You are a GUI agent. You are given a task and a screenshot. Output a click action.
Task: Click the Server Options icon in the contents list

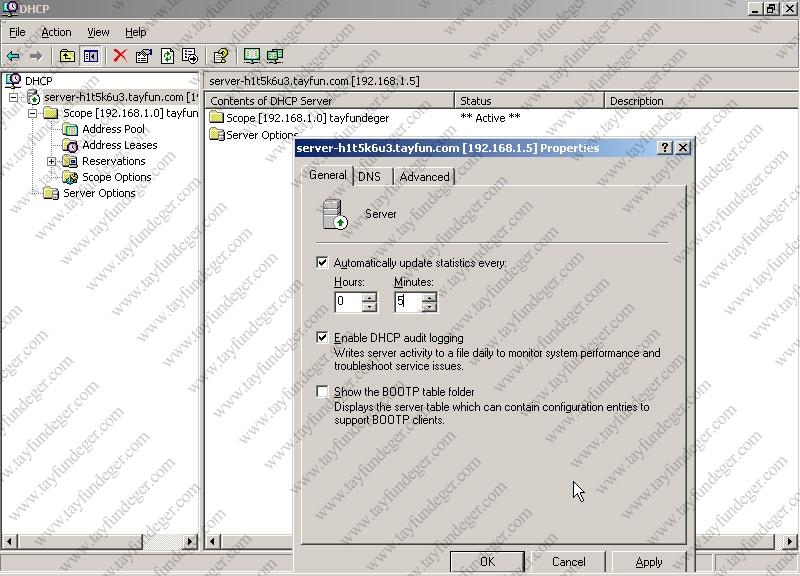(217, 135)
